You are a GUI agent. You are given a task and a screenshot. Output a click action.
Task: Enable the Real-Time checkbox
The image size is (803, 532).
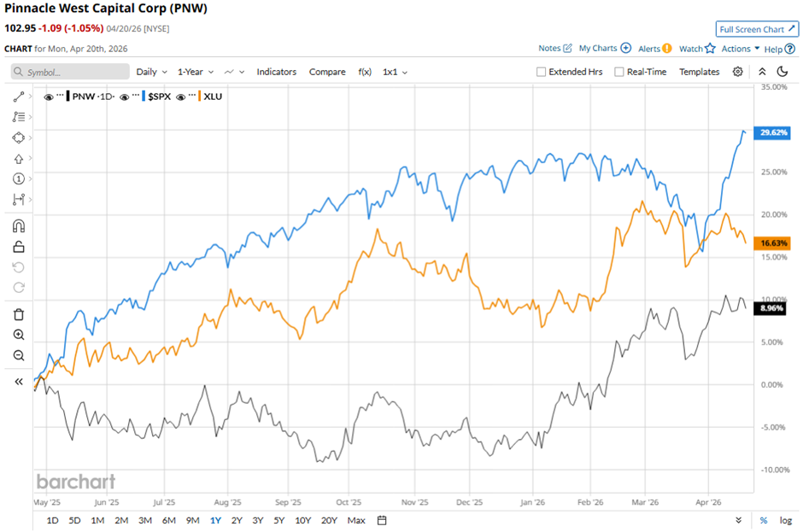coord(619,73)
